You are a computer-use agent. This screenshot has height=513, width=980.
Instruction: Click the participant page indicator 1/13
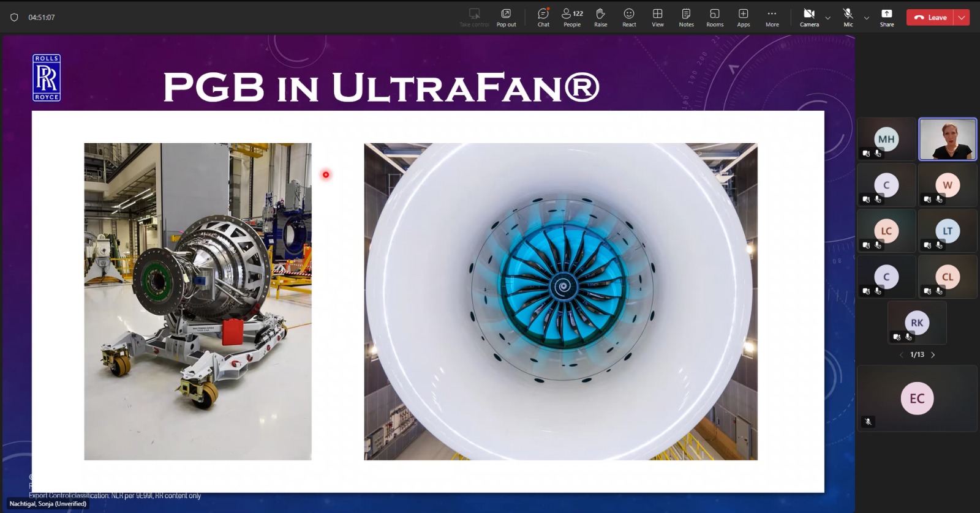917,354
